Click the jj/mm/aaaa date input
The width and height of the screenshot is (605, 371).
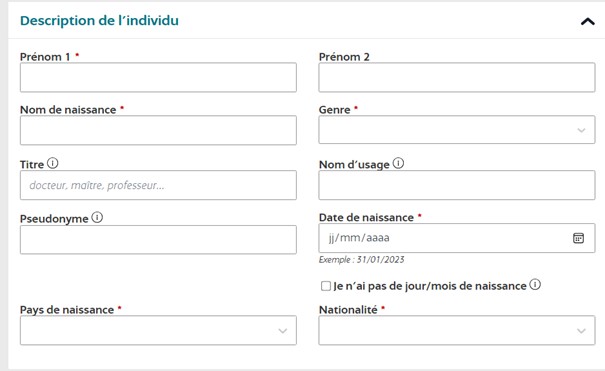coord(456,238)
